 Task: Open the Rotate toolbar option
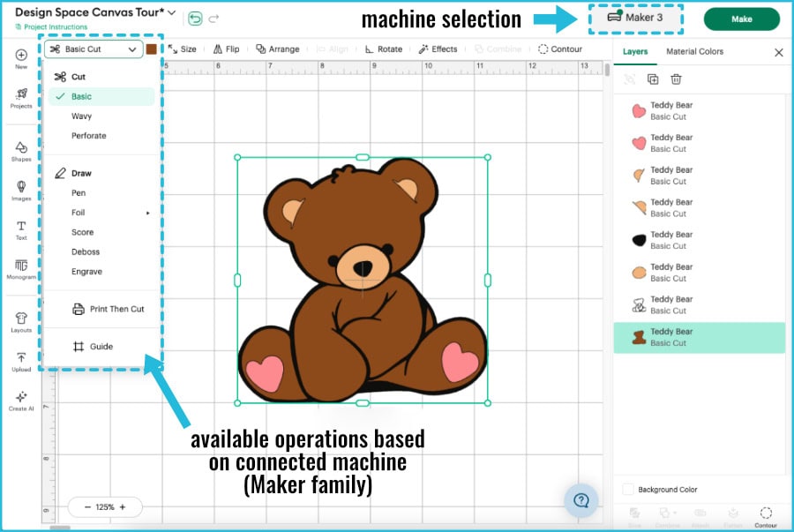(384, 49)
